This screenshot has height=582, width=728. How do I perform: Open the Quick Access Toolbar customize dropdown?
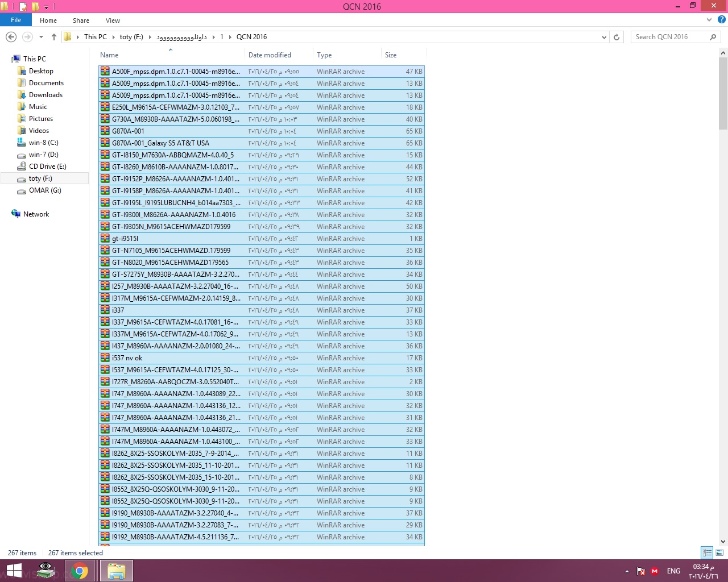click(47, 7)
